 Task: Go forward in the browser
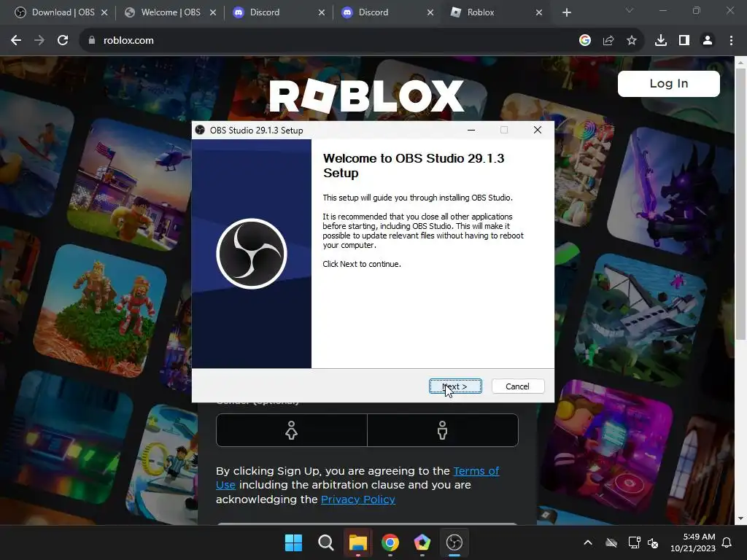click(39, 41)
